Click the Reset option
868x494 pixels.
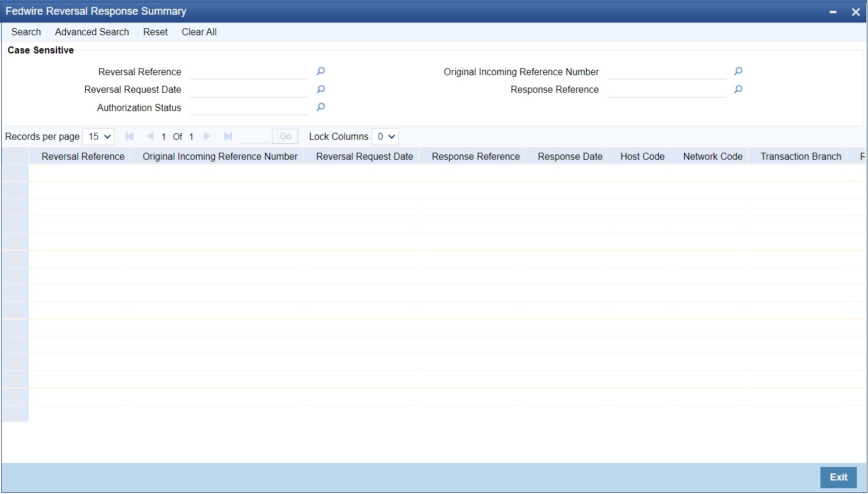point(156,32)
